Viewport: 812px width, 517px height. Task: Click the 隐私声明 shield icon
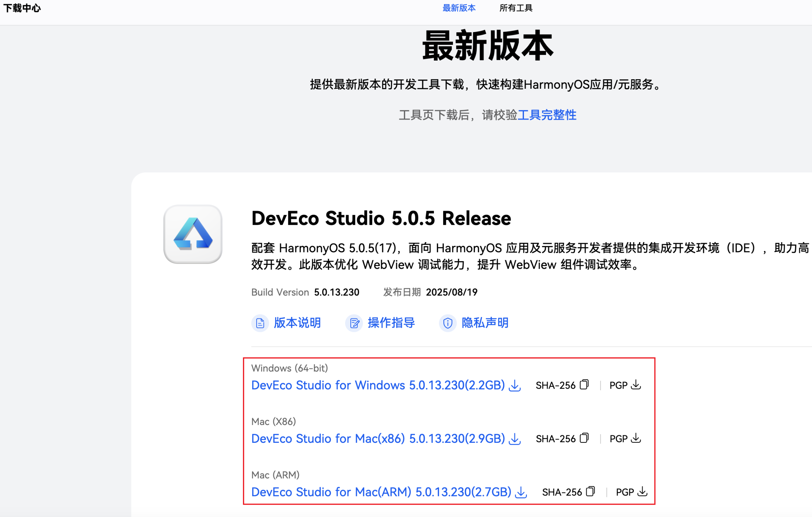(x=448, y=323)
